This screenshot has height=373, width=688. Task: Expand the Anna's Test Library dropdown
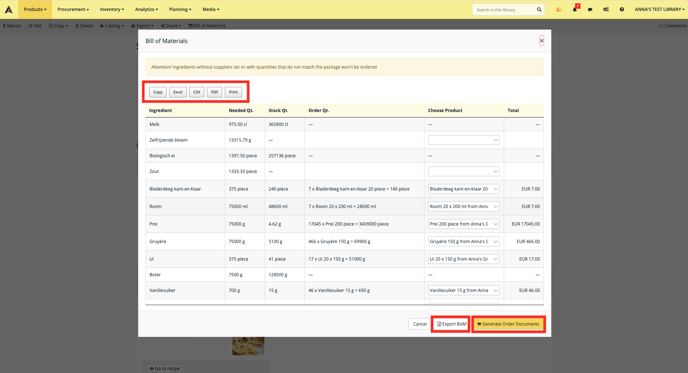click(659, 9)
